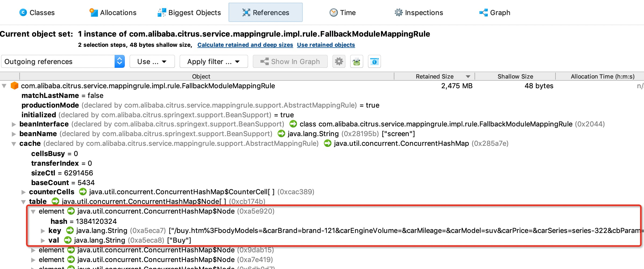Click green reference arrow in beanInterface row
This screenshot has height=269, width=644.
click(293, 124)
